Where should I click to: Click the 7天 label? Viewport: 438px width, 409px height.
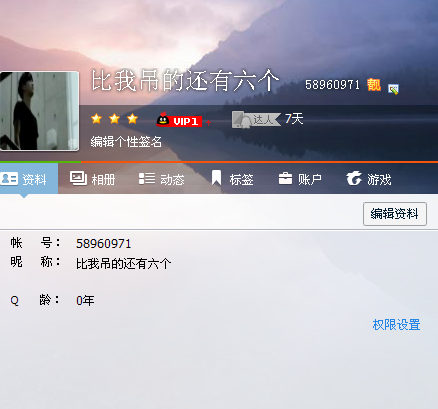(x=294, y=119)
